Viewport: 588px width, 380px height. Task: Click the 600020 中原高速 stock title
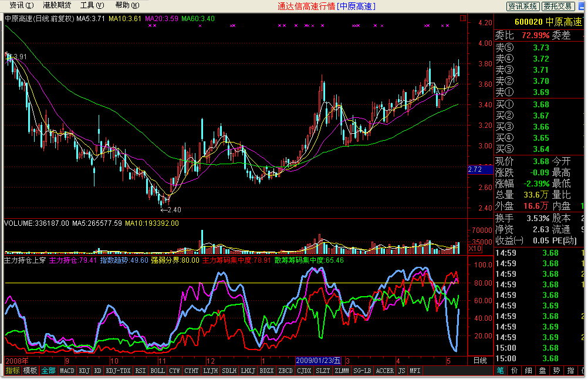548,22
